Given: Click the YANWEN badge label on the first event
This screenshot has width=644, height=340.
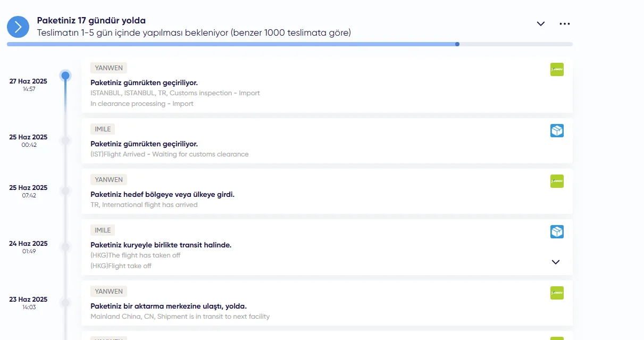Looking at the screenshot, I should point(108,68).
